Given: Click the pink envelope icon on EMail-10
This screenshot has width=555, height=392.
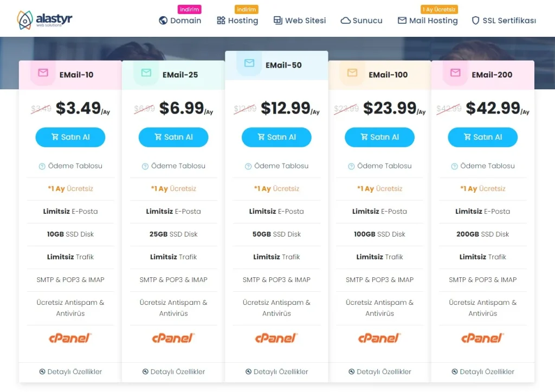Looking at the screenshot, I should tap(43, 73).
